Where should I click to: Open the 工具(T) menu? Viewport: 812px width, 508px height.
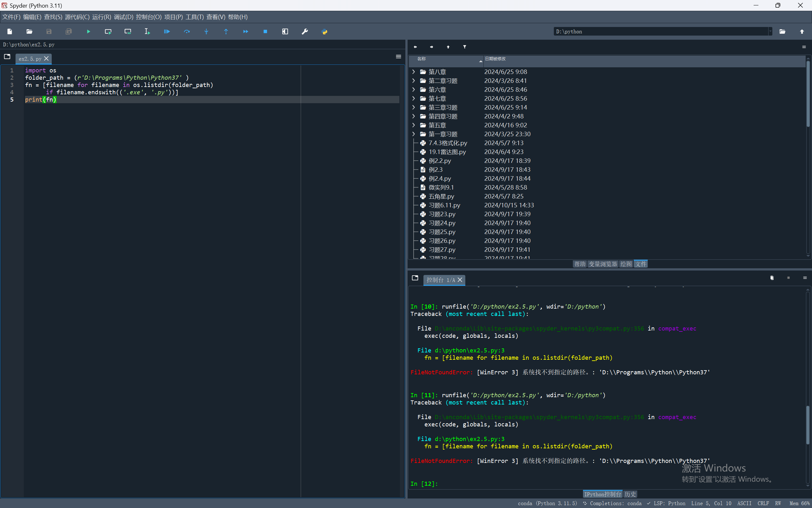click(x=195, y=17)
